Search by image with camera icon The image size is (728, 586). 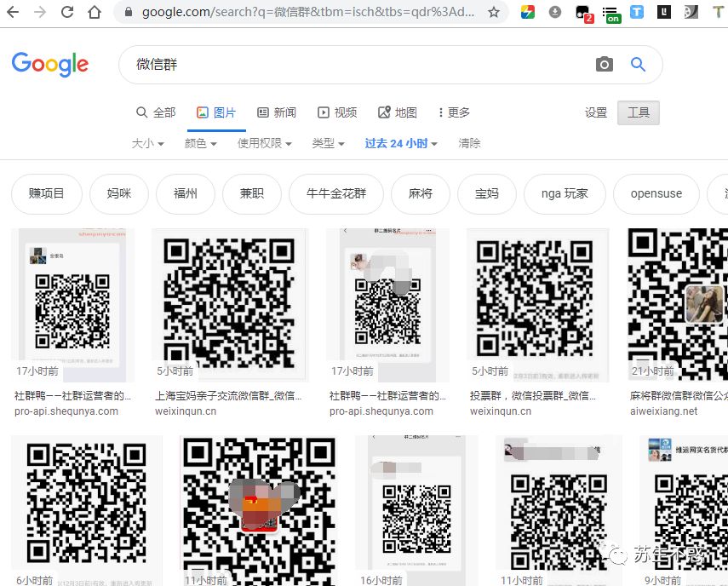click(x=604, y=64)
